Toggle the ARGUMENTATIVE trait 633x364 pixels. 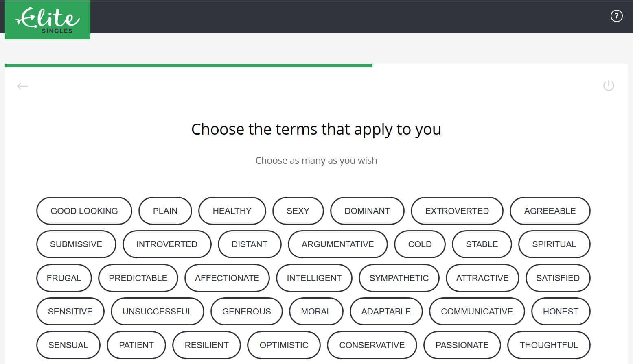[x=337, y=244]
